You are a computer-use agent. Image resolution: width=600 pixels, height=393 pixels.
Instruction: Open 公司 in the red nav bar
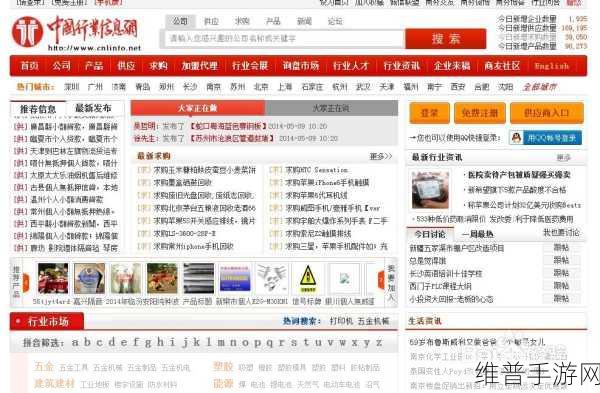(62, 66)
